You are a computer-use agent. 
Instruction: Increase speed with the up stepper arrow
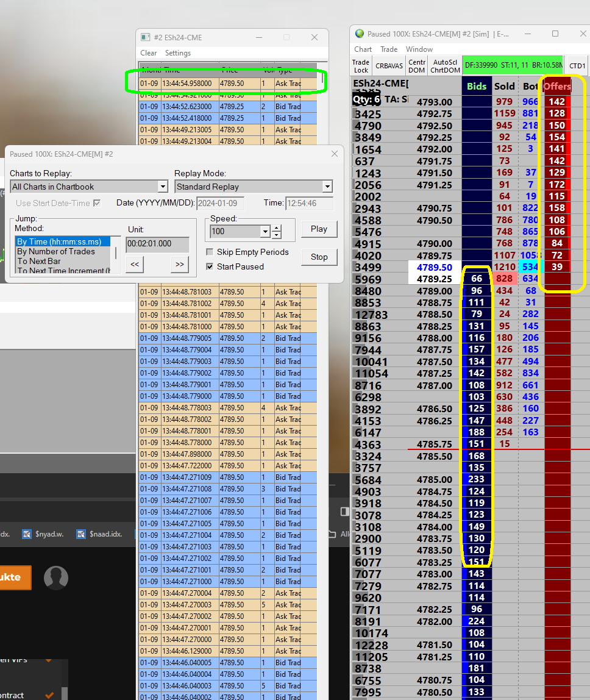coord(277,228)
